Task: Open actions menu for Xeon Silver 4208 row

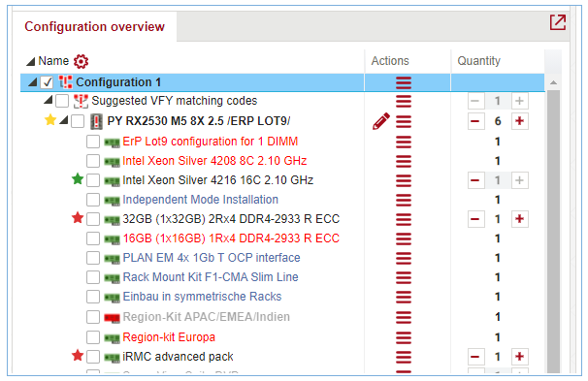Action: pyautogui.click(x=404, y=161)
